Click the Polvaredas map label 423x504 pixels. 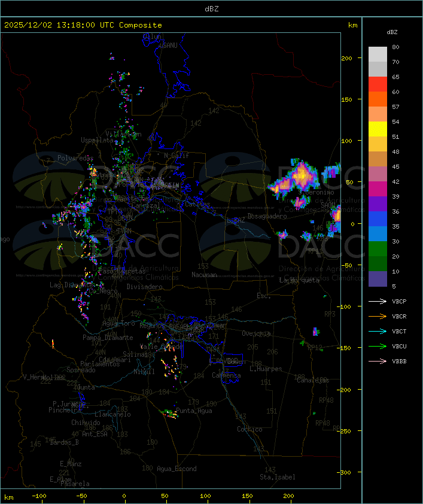tap(75, 158)
